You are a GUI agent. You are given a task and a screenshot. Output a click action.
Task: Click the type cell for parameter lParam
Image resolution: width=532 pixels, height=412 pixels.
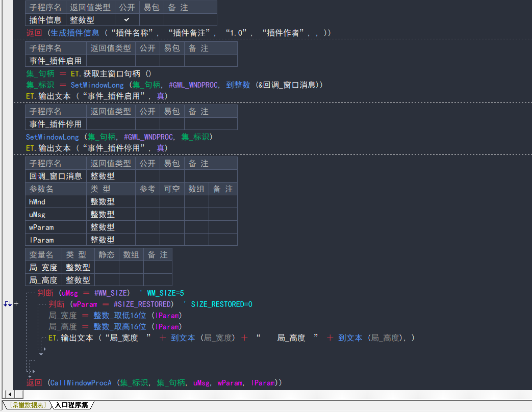point(111,240)
